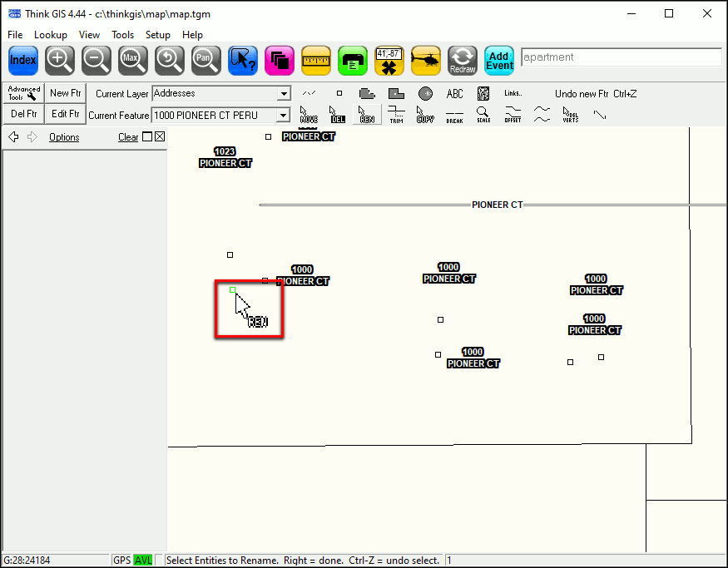Toggle the empty square box beside Clear
Screen dimensions: 728x568
(147, 137)
